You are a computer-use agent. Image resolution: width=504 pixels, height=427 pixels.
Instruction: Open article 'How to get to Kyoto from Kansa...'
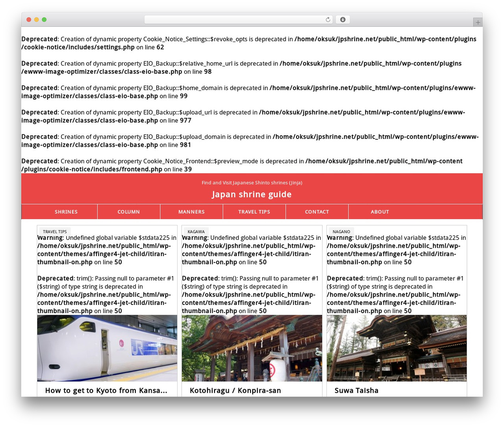click(106, 390)
